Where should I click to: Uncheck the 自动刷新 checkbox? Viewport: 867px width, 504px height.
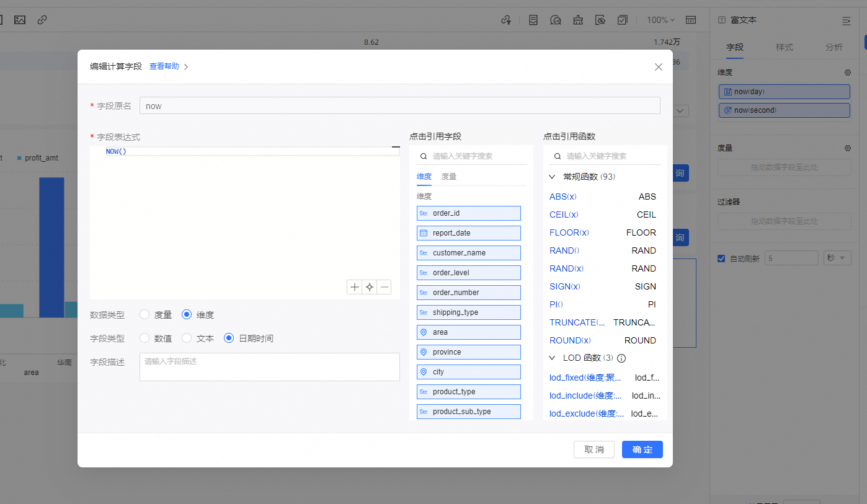pyautogui.click(x=721, y=259)
